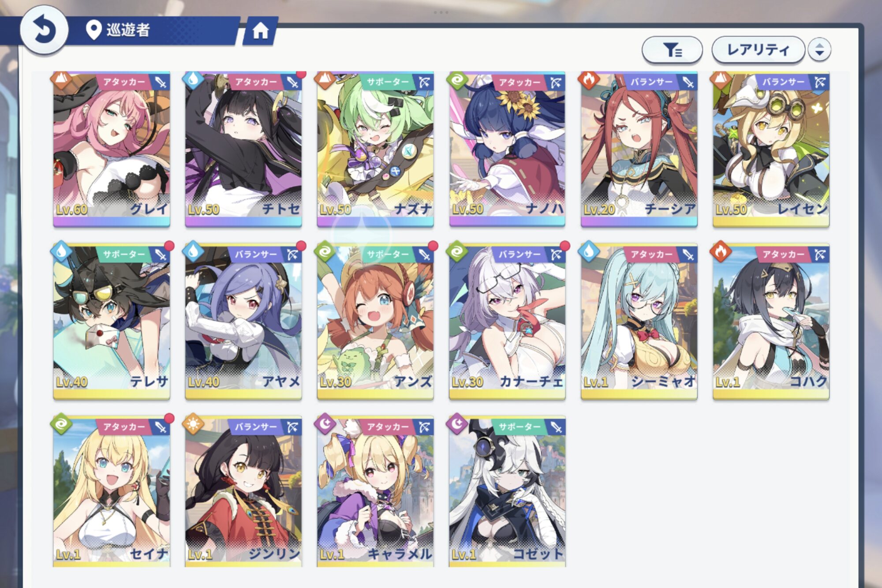Toggle sort order with up-down arrows
882x588 pixels.
tap(819, 49)
